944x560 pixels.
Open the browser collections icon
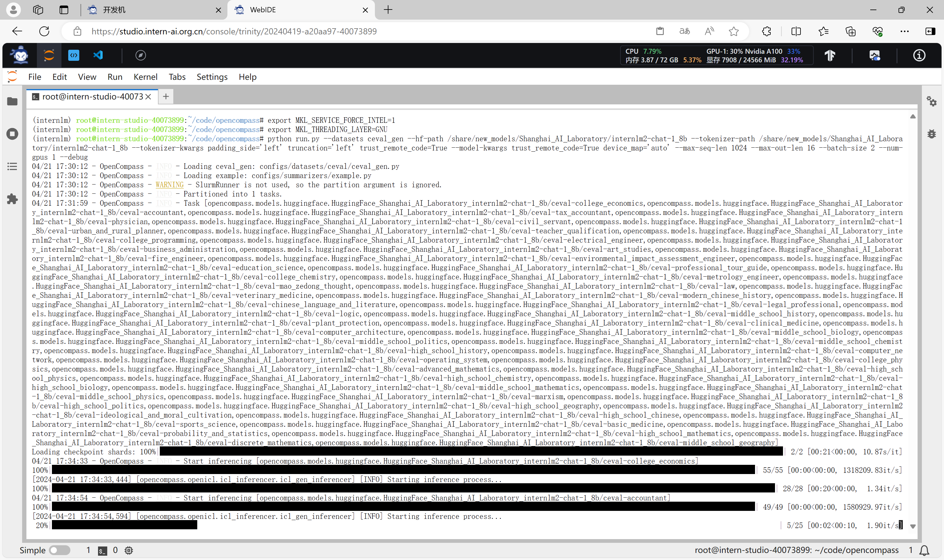pyautogui.click(x=851, y=31)
